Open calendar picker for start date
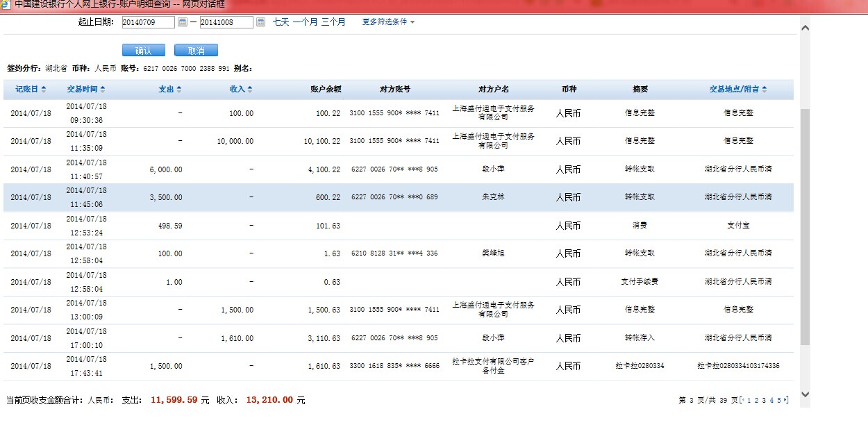The image size is (868, 434). [183, 22]
